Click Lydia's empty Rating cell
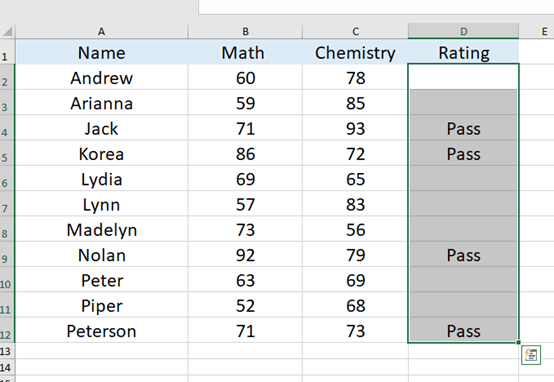 pyautogui.click(x=464, y=179)
